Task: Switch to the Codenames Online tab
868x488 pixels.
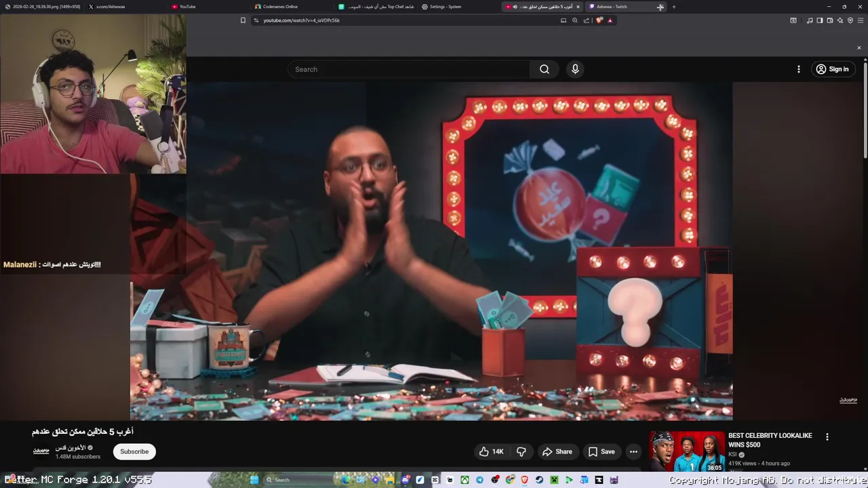Action: coord(292,7)
